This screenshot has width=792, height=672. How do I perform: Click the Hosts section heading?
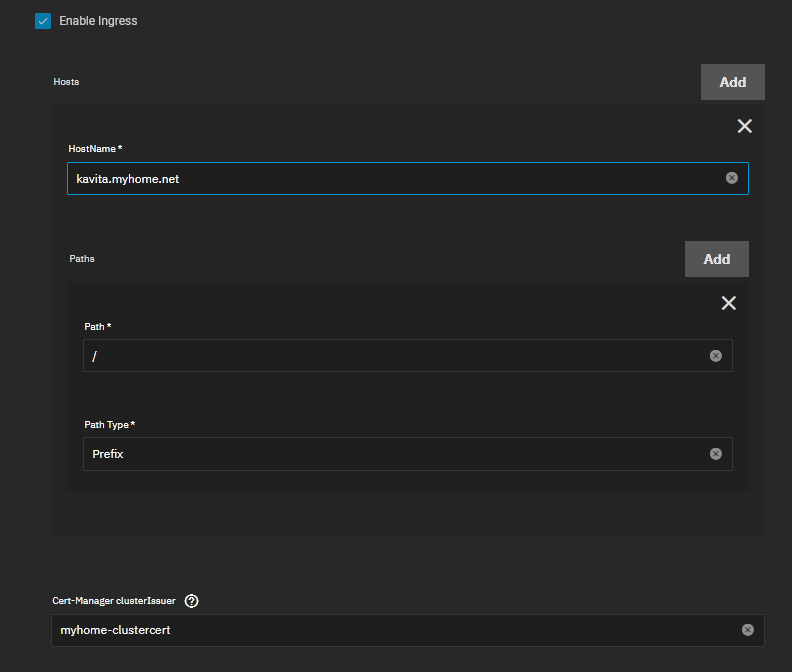66,82
